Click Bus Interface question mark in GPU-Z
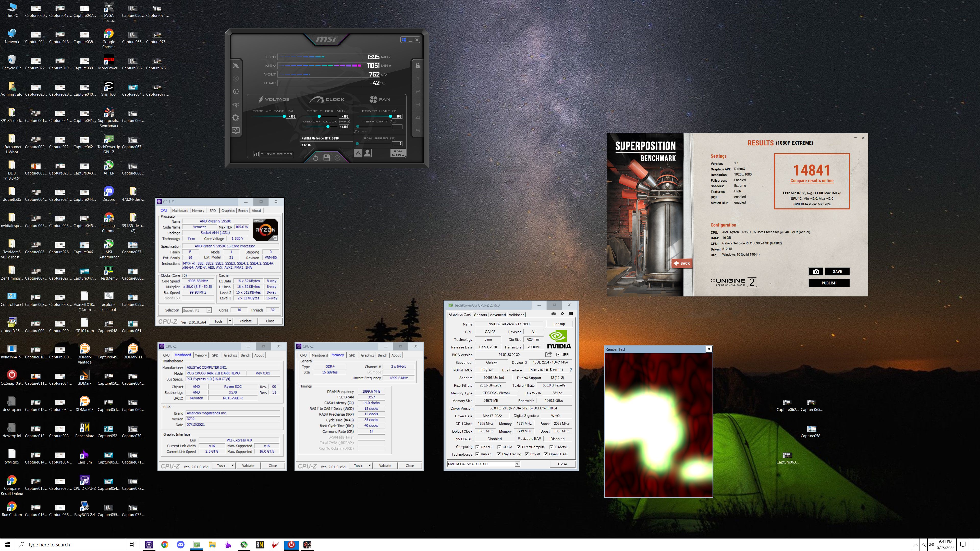The image size is (980, 551). click(x=571, y=370)
